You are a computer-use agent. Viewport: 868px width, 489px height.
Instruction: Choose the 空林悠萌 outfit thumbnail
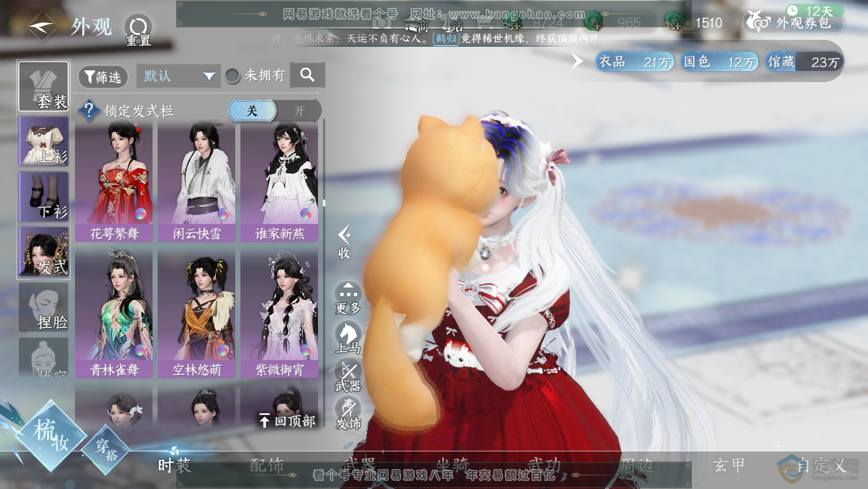coord(197,313)
